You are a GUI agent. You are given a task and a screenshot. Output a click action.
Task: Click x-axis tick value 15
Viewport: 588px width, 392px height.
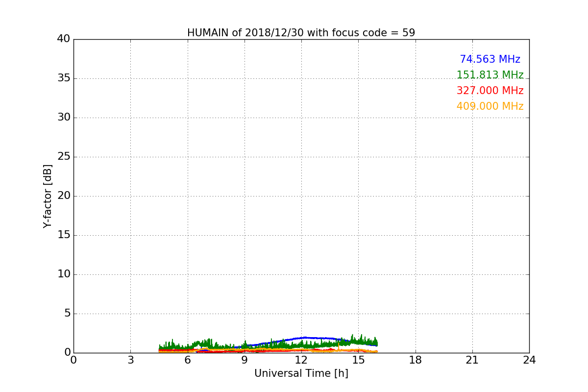pyautogui.click(x=358, y=360)
